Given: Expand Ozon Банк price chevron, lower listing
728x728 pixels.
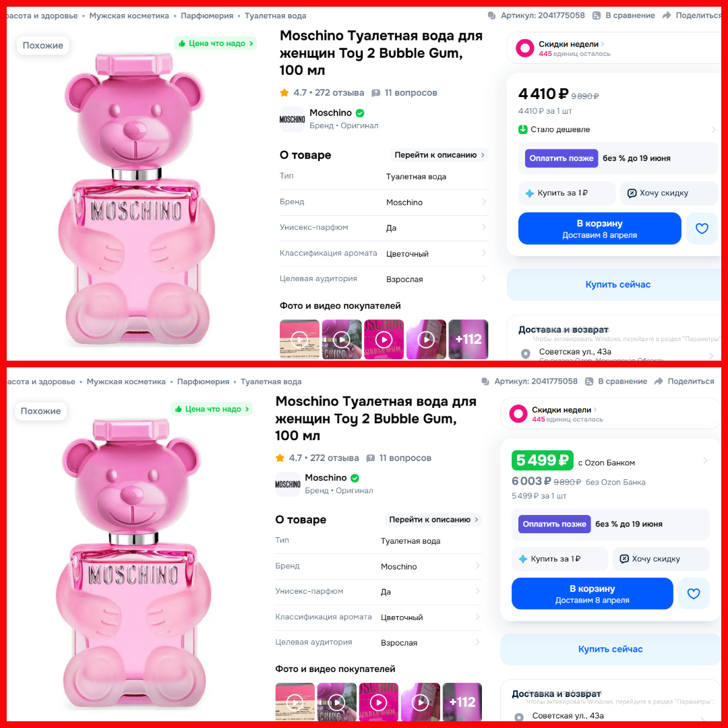Looking at the screenshot, I should click(705, 460).
